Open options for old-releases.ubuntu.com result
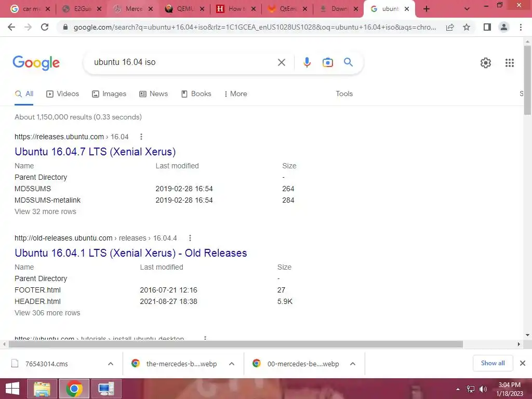The width and height of the screenshot is (532, 399). click(x=190, y=238)
